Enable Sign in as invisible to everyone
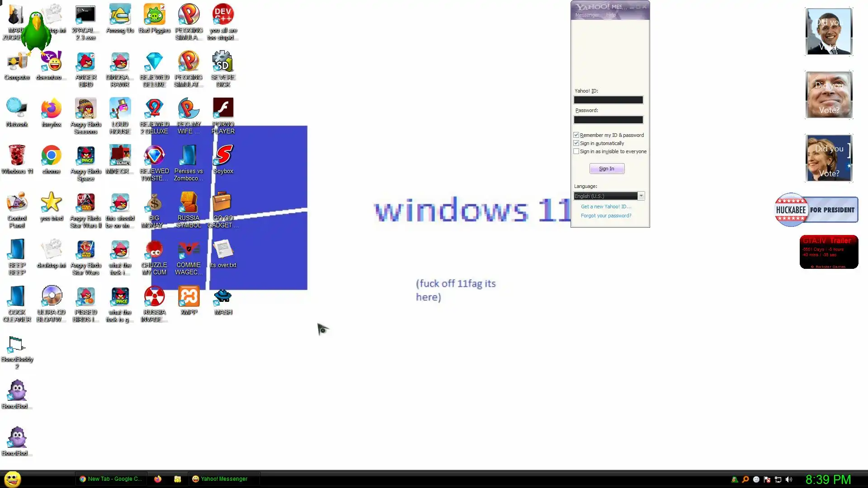 576,151
